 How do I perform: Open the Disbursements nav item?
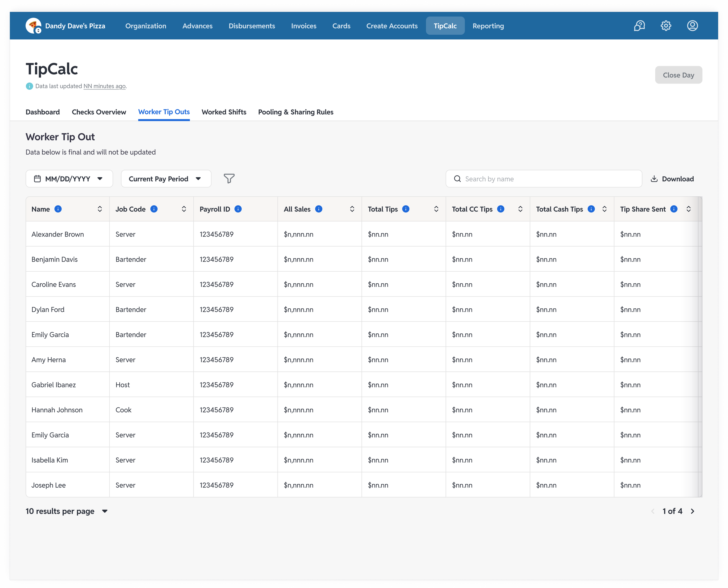pyautogui.click(x=252, y=26)
